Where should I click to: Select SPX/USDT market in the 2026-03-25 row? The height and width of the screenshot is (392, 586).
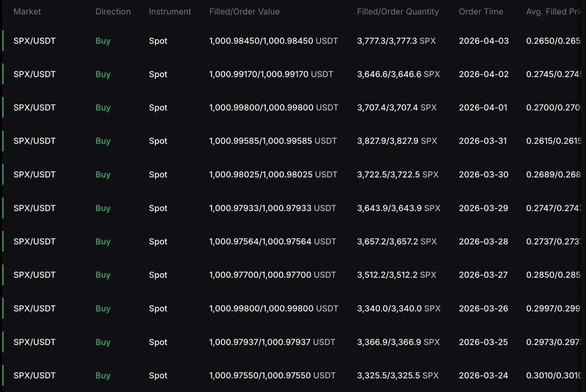point(34,342)
